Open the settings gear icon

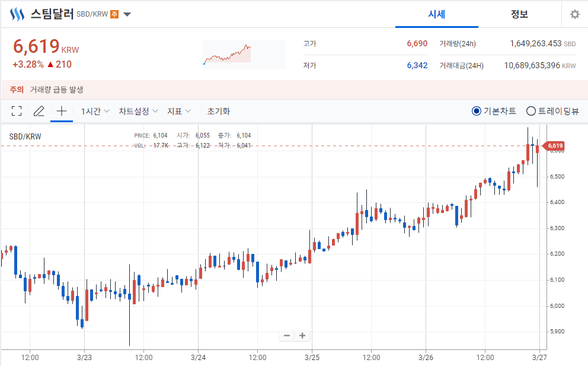[574, 14]
